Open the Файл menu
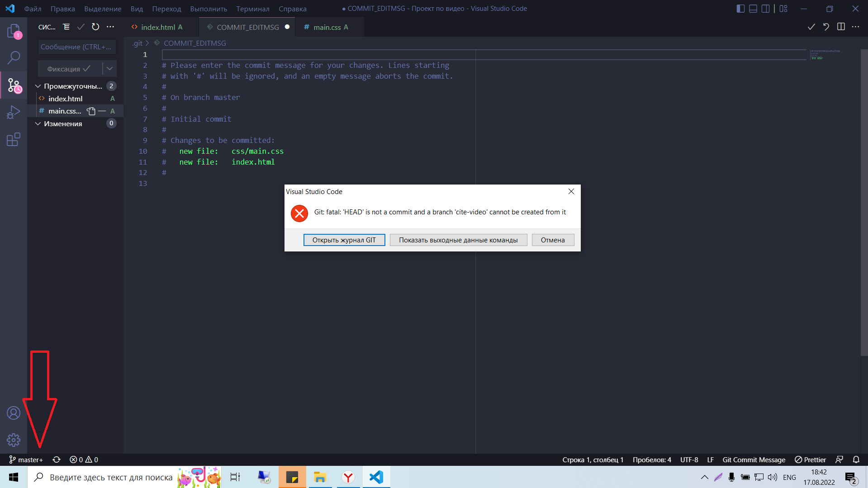 [x=33, y=9]
